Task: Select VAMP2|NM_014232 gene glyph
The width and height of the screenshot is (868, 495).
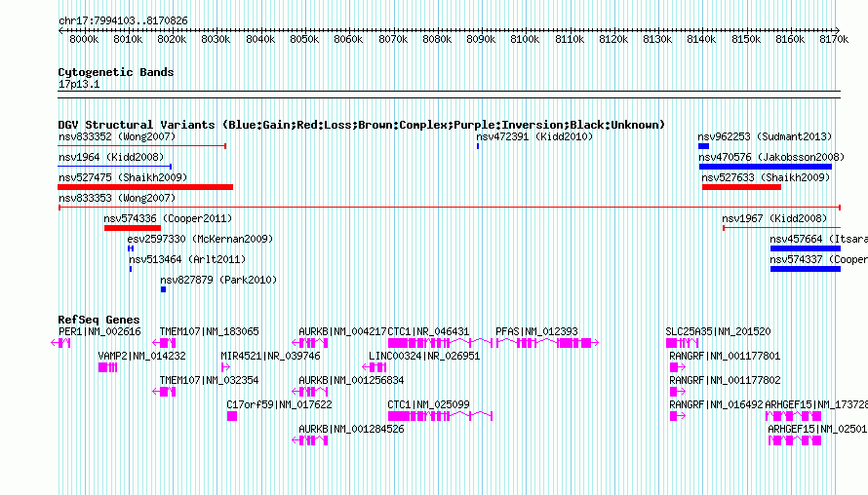Action: 107,367
